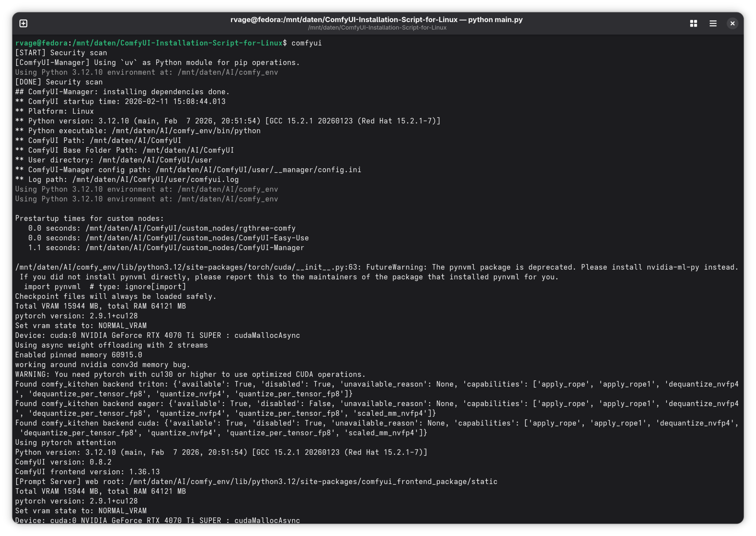The image size is (756, 536).
Task: Click the 'ComfyUI version: 0.8.2' line
Action: [63, 462]
